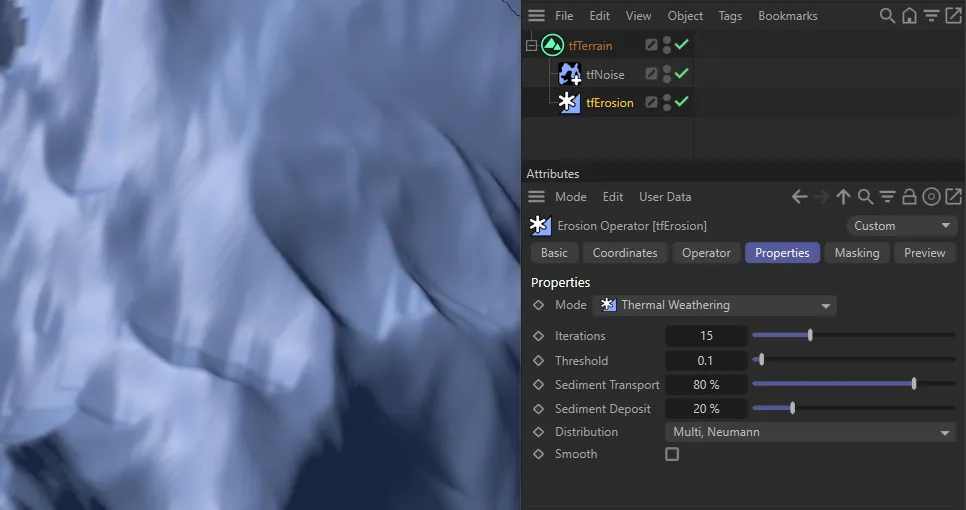This screenshot has height=510, width=966.
Task: Lock the Attributes element with padlock icon
Action: (909, 197)
